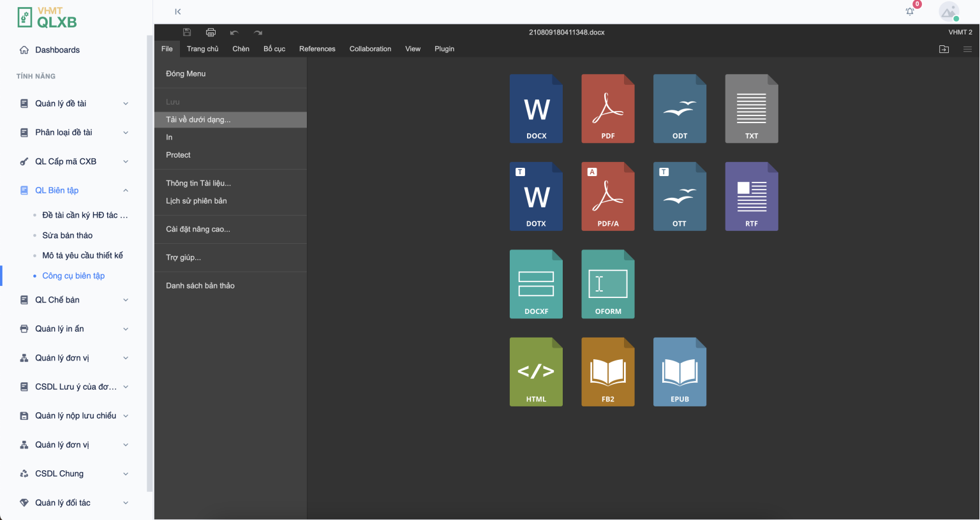Open Sửa bản thảo submenu item
Viewport: 980px width, 520px height.
pyautogui.click(x=67, y=235)
